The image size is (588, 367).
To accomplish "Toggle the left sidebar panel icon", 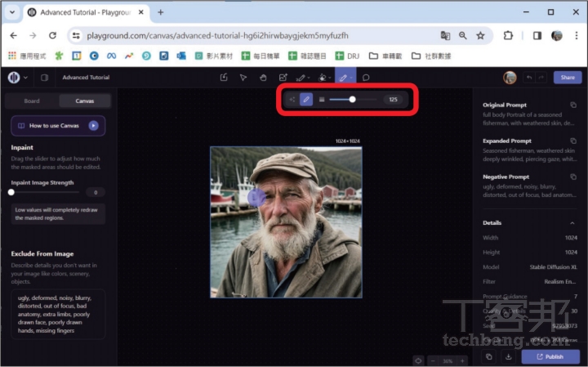I will pos(44,78).
